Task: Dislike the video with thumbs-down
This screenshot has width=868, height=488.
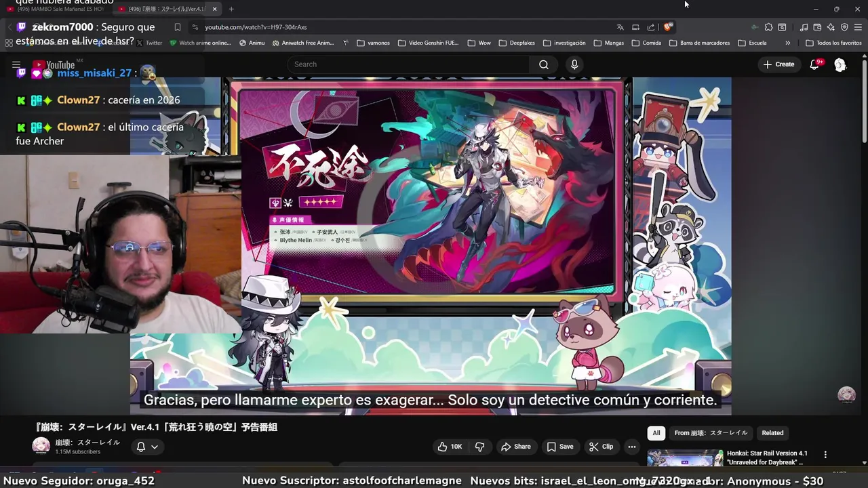Action: tap(479, 447)
